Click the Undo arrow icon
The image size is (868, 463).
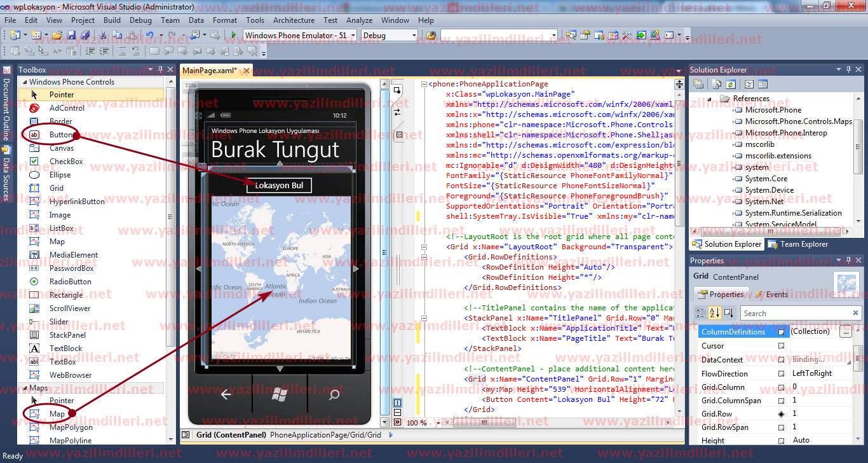(x=149, y=36)
